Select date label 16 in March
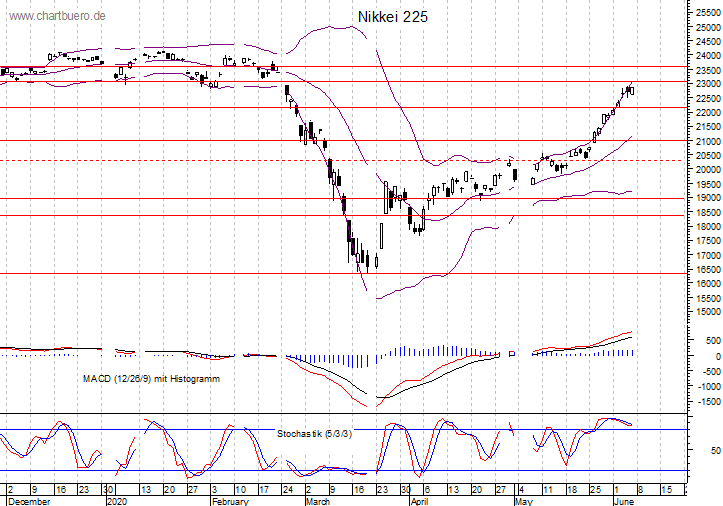The width and height of the screenshot is (723, 506). pyautogui.click(x=359, y=489)
